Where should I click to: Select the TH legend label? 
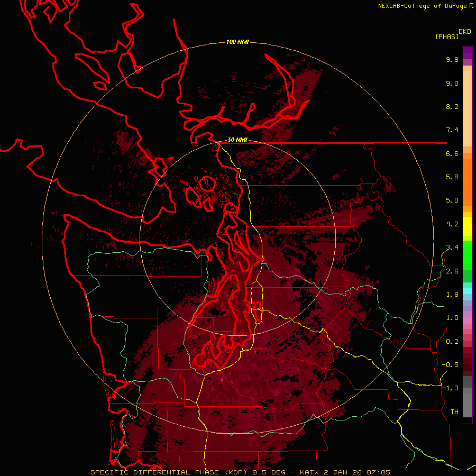(x=454, y=412)
